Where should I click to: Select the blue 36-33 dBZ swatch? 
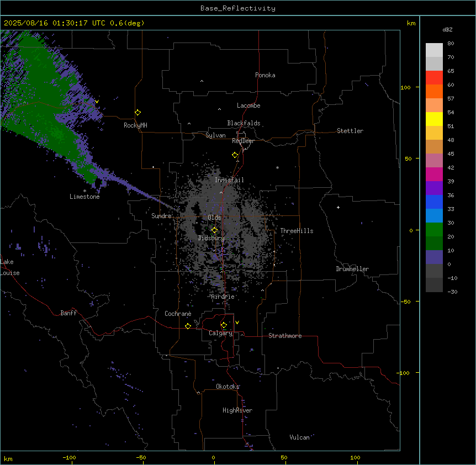pos(434,202)
